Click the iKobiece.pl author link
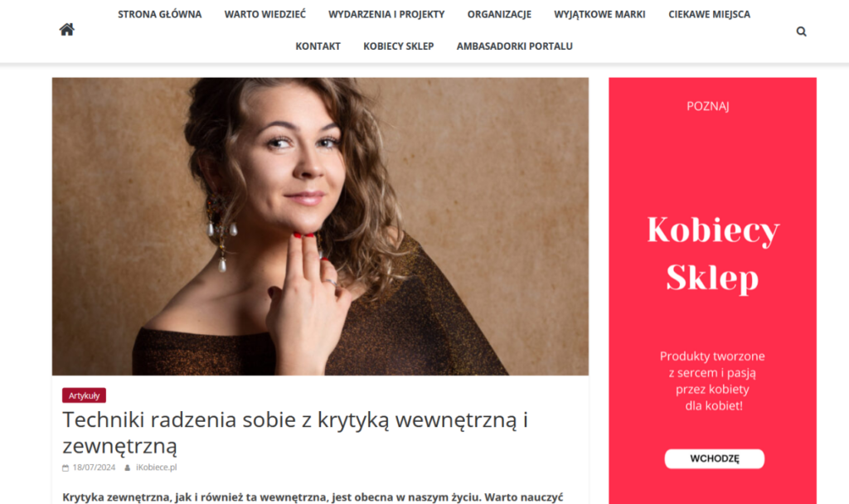Screen dimensions: 849x504 [x=157, y=468]
